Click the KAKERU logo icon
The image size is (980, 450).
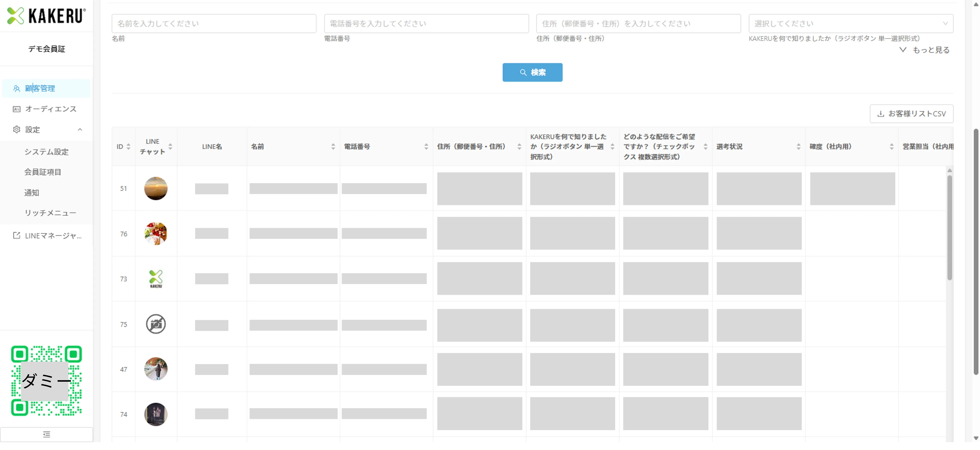click(16, 16)
